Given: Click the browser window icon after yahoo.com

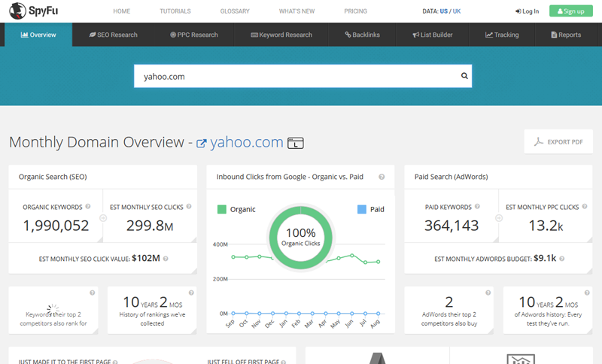Looking at the screenshot, I should (296, 143).
